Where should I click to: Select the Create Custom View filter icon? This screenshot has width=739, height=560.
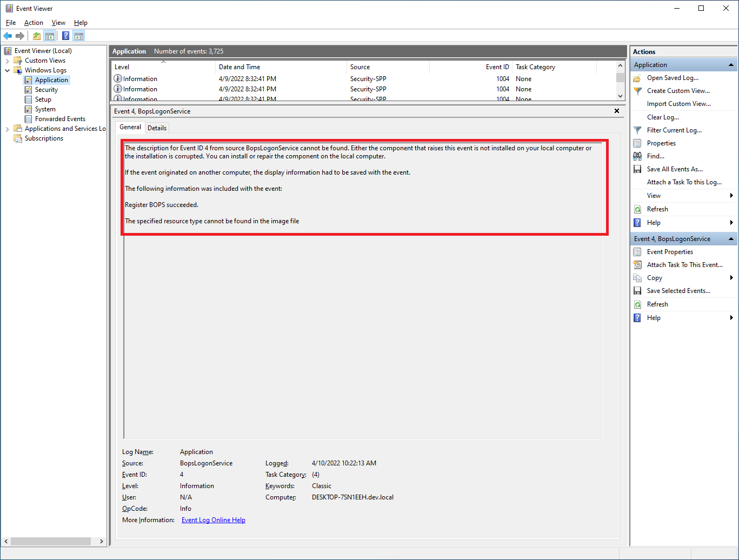tap(637, 90)
